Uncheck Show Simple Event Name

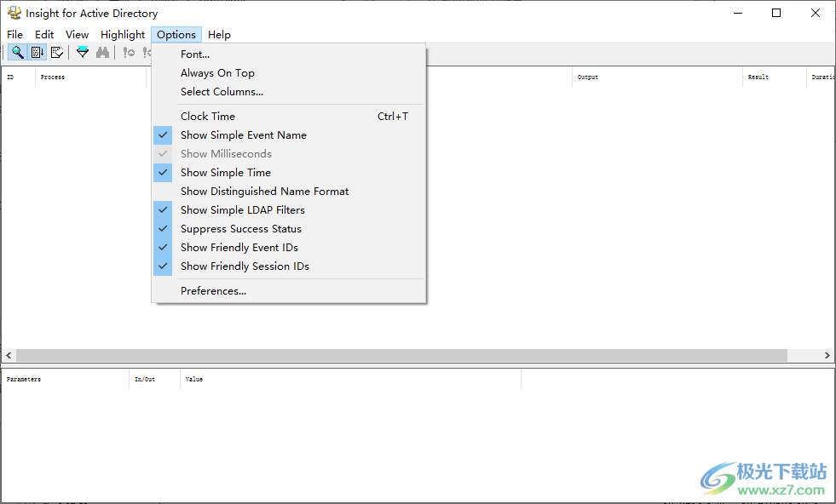pos(289,135)
